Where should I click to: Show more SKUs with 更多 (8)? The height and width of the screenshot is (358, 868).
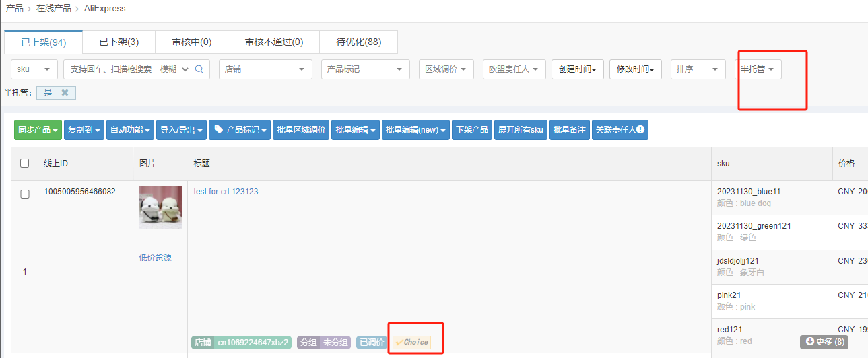(x=823, y=341)
